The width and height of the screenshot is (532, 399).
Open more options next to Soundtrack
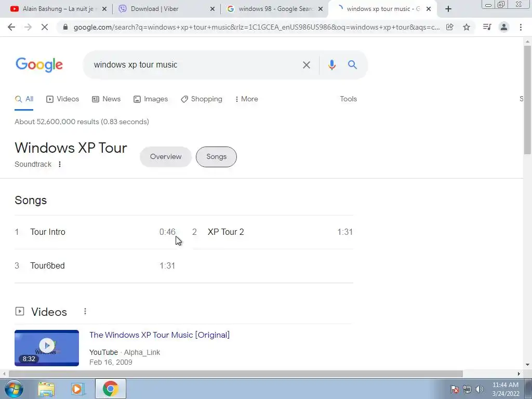coord(60,164)
